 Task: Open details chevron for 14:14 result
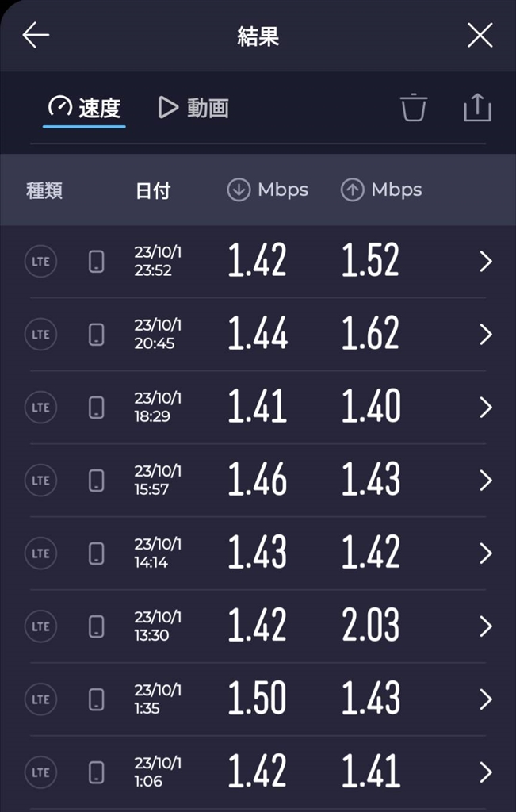point(486,553)
